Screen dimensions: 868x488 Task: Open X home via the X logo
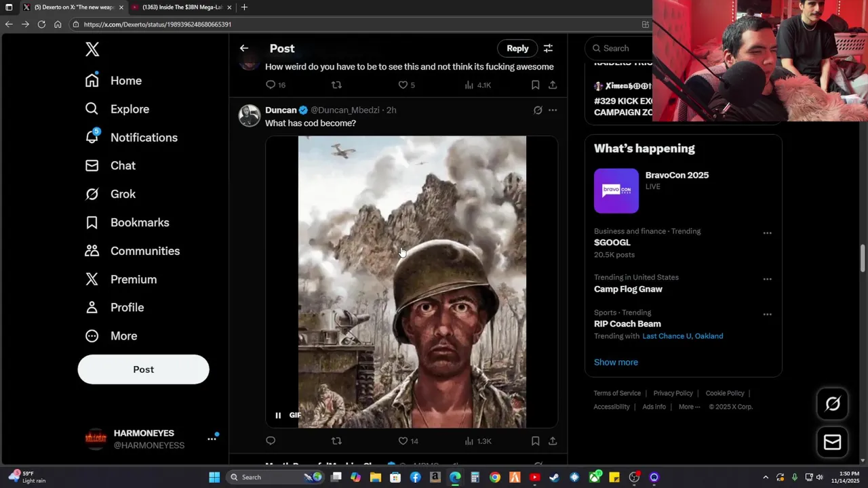(92, 49)
